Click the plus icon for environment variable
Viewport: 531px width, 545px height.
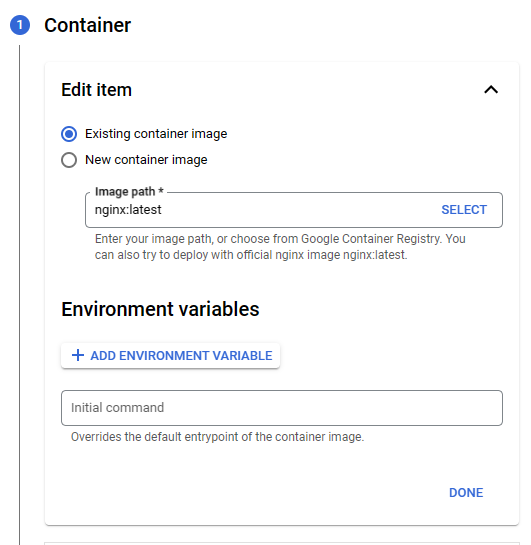(78, 355)
